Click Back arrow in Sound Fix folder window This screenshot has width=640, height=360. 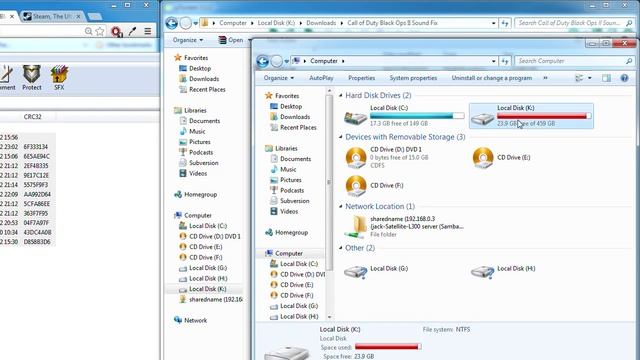point(172,23)
